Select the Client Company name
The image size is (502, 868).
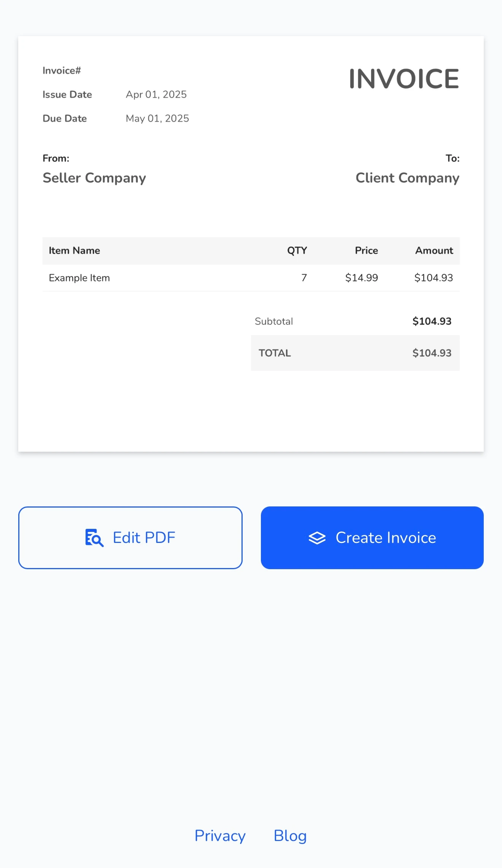[408, 178]
